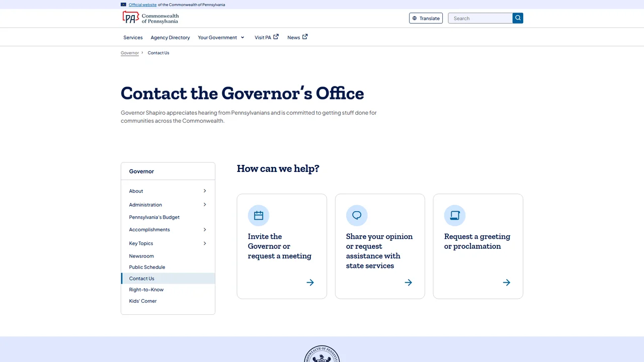
Task: Click the external link icon beside Visit PA
Action: 276,37
